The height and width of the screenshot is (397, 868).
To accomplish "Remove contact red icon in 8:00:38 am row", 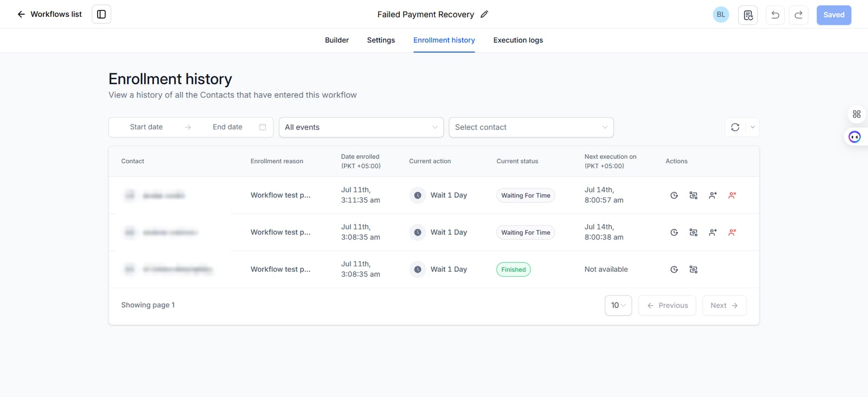I will [732, 232].
